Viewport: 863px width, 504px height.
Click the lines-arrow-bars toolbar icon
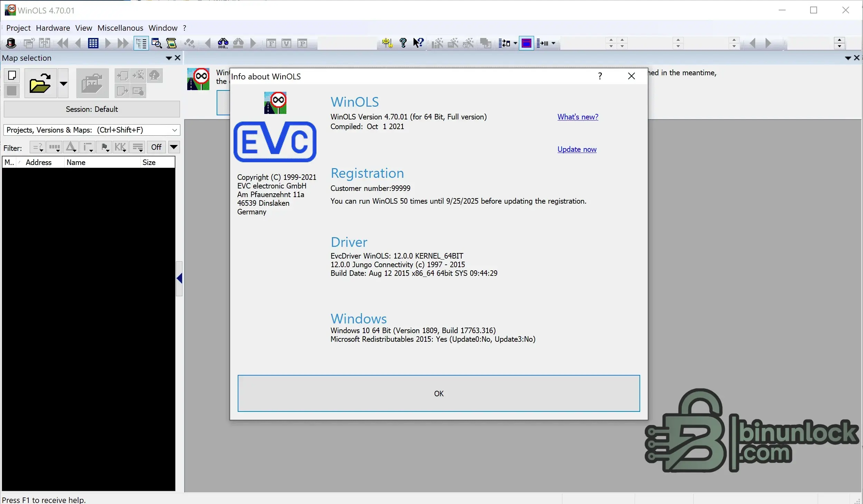[x=542, y=43]
